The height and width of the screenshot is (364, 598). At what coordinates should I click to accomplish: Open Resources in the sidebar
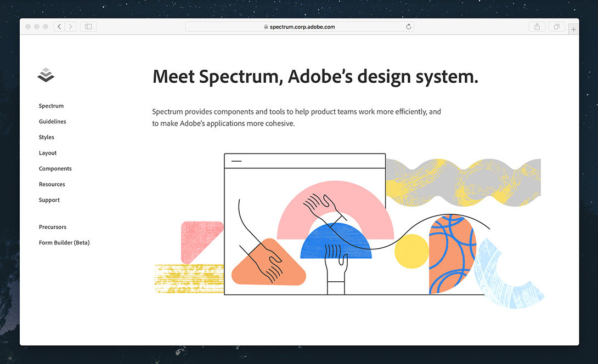[x=52, y=184]
